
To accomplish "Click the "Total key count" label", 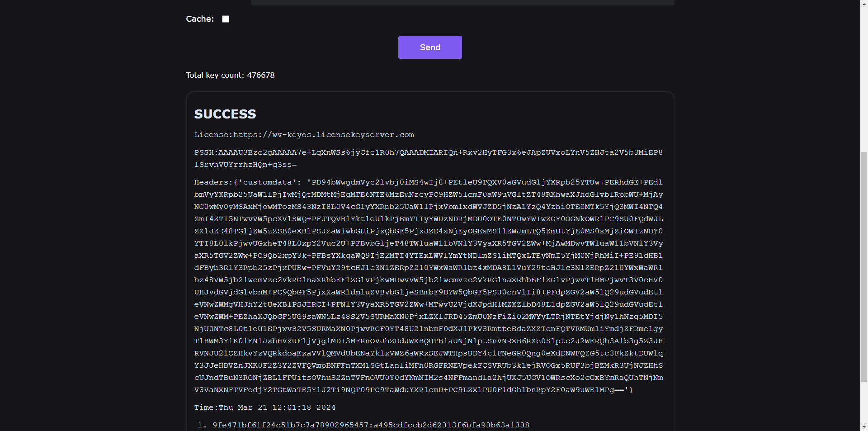I will [215, 75].
